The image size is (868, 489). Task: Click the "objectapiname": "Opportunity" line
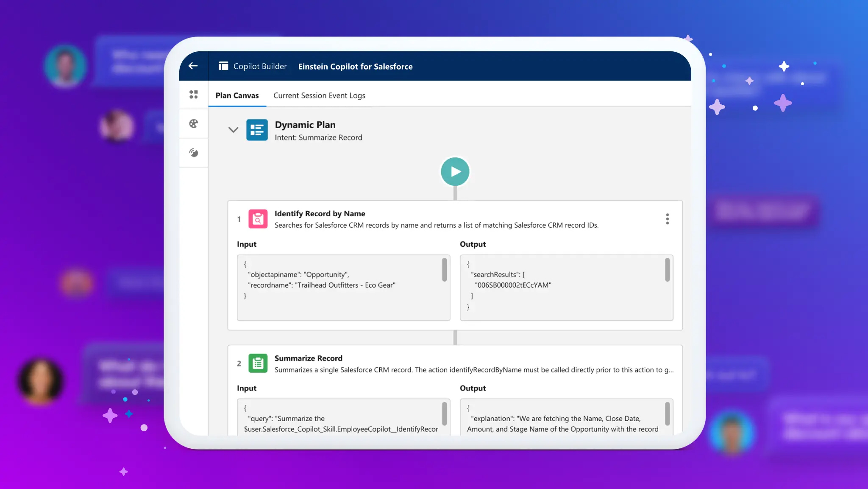(298, 274)
